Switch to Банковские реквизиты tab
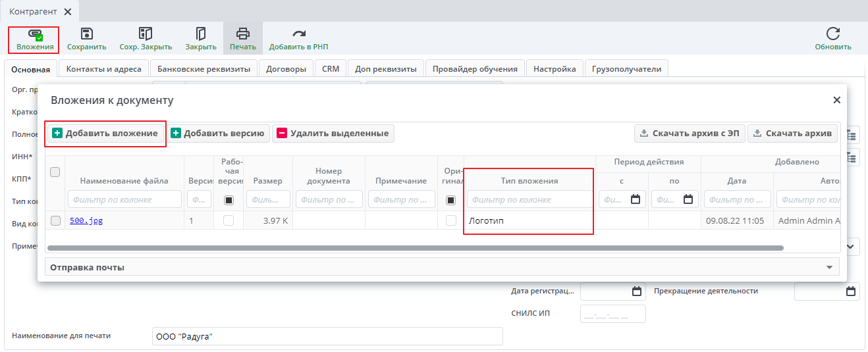The width and height of the screenshot is (868, 352). click(203, 68)
